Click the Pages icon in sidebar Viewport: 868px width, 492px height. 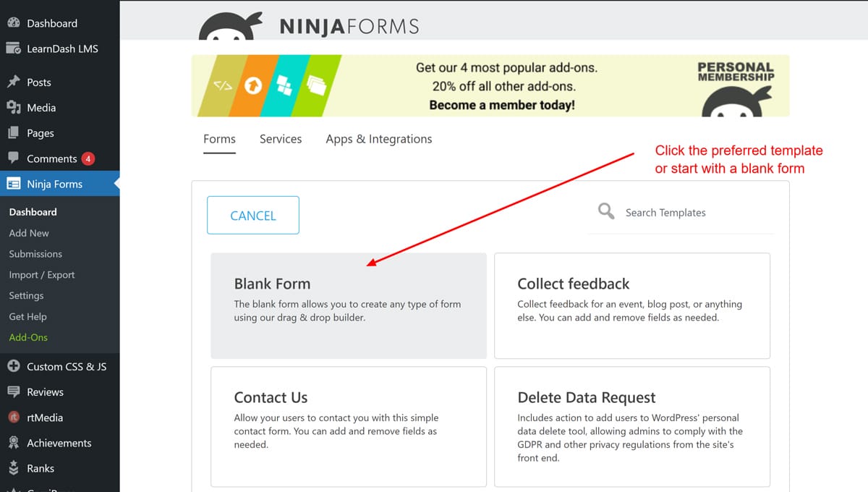13,133
